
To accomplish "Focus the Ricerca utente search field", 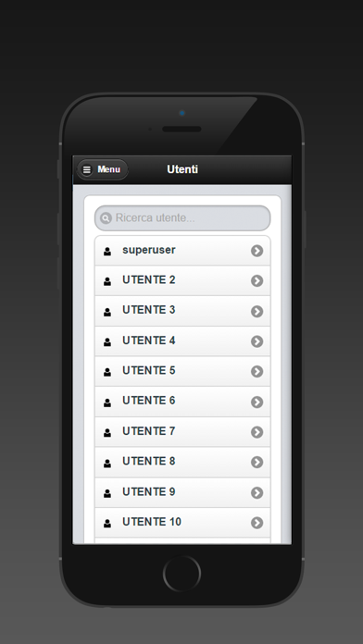I will (182, 218).
